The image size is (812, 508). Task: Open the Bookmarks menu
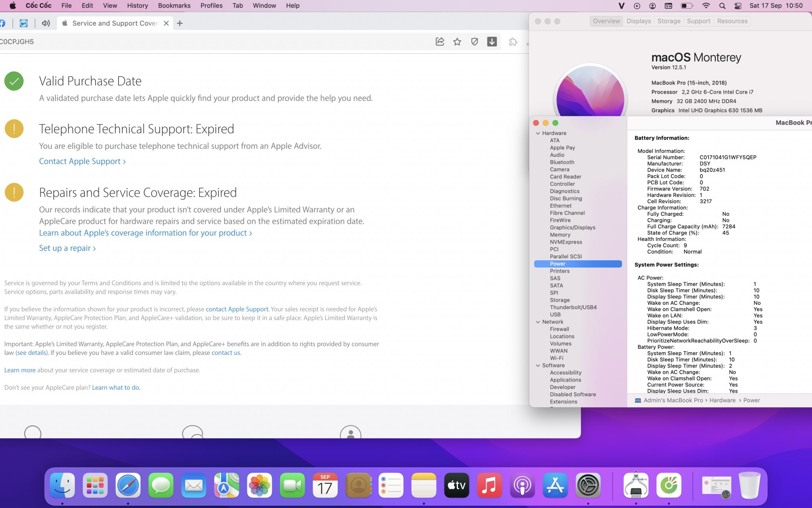tap(174, 6)
